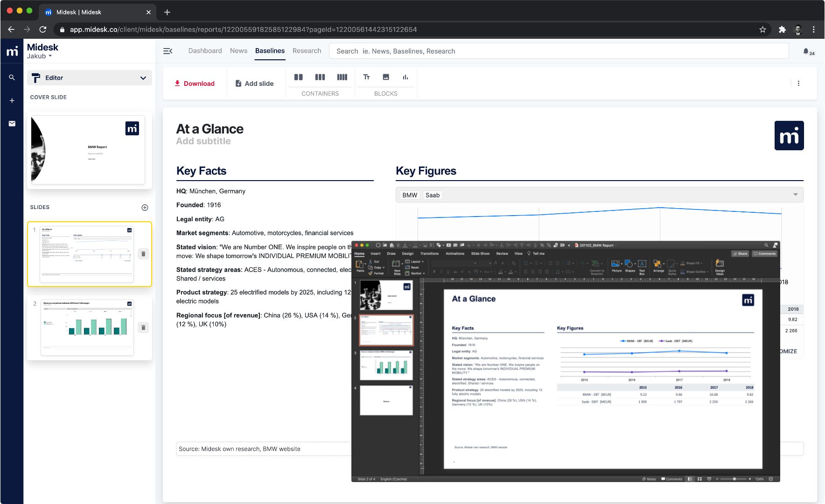Click the Add slide button

[x=254, y=84]
